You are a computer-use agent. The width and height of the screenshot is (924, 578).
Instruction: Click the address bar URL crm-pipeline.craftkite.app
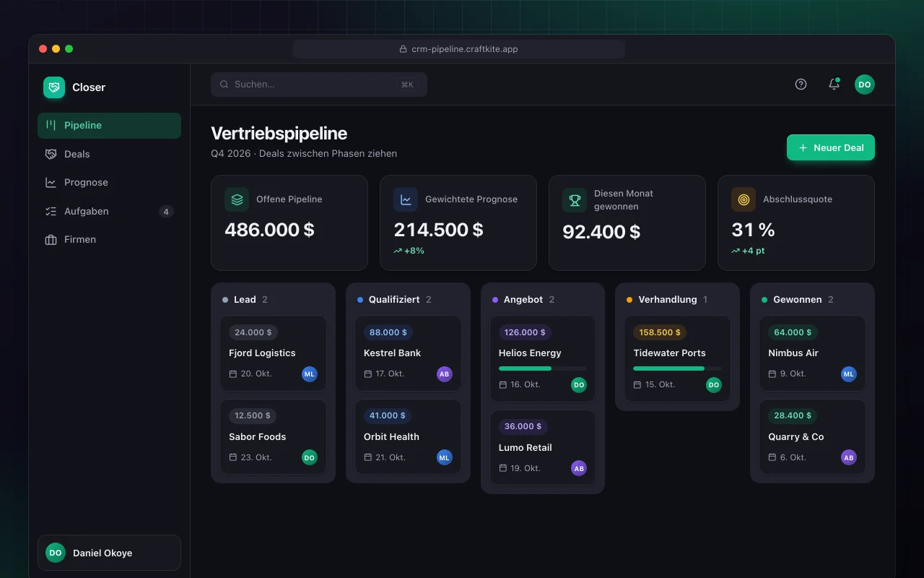point(459,49)
